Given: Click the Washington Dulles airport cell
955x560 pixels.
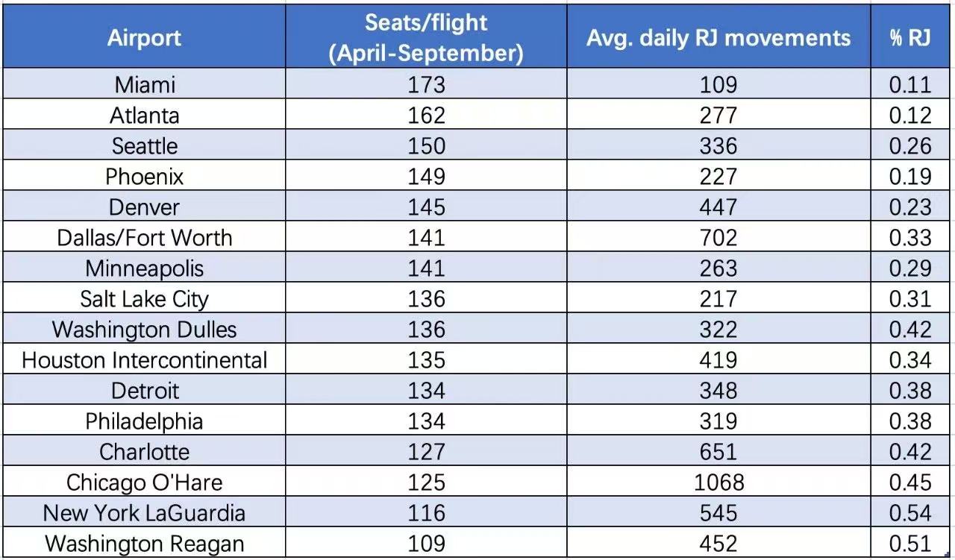Looking at the screenshot, I should coord(145,329).
